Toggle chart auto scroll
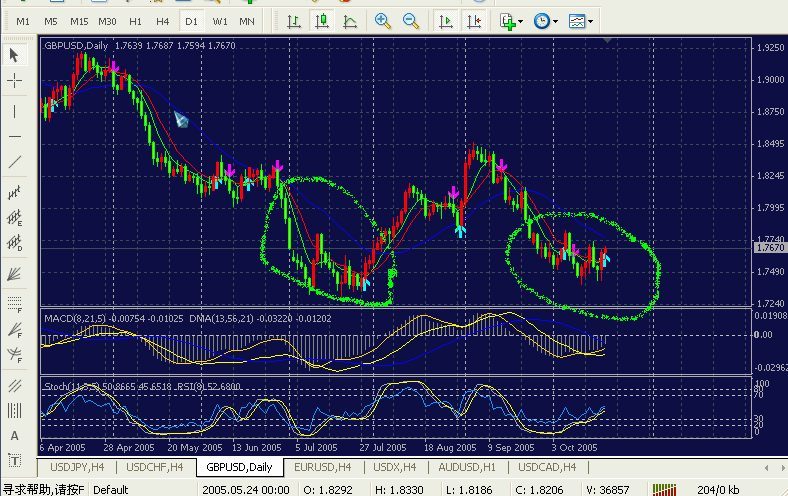Image resolution: width=788 pixels, height=496 pixels. point(446,21)
